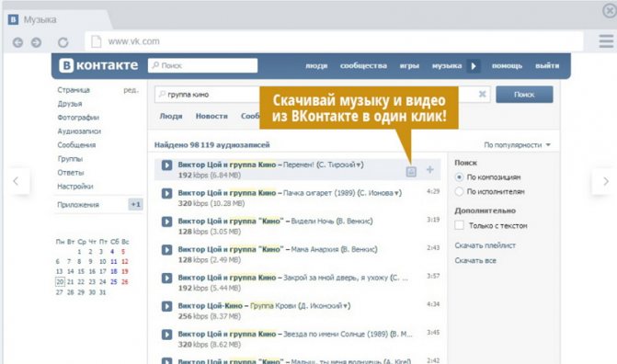Expand the Д. Иконский artist arrow
Viewport: 617px width, 364px height.
pos(346,306)
